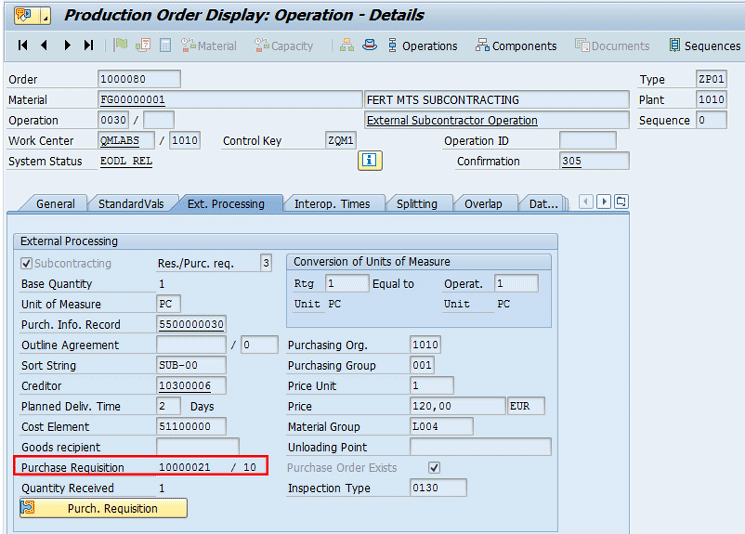Click the order header hat icon

369,46
